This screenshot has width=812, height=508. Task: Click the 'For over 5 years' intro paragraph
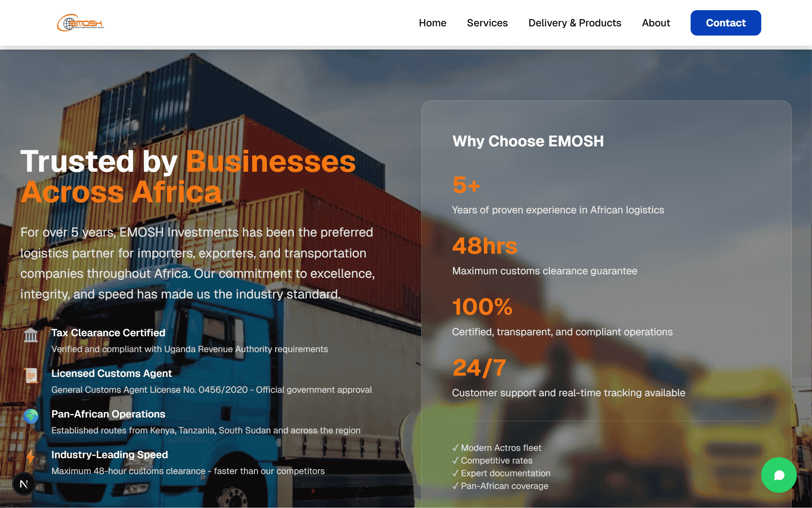pos(198,264)
